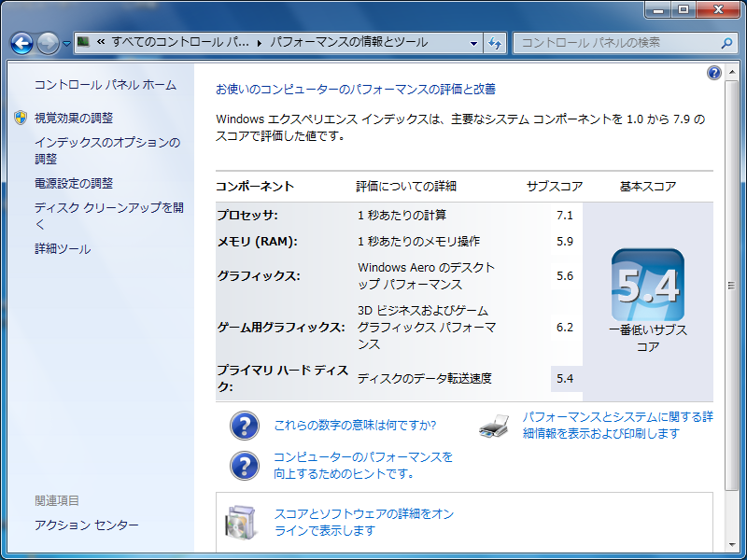Click the 一番低いサブスコア caption
Viewport: 747px width, 560px height.
648,338
